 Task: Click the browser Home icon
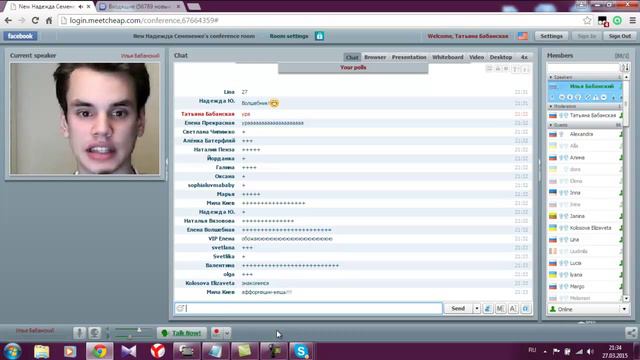[x=49, y=20]
